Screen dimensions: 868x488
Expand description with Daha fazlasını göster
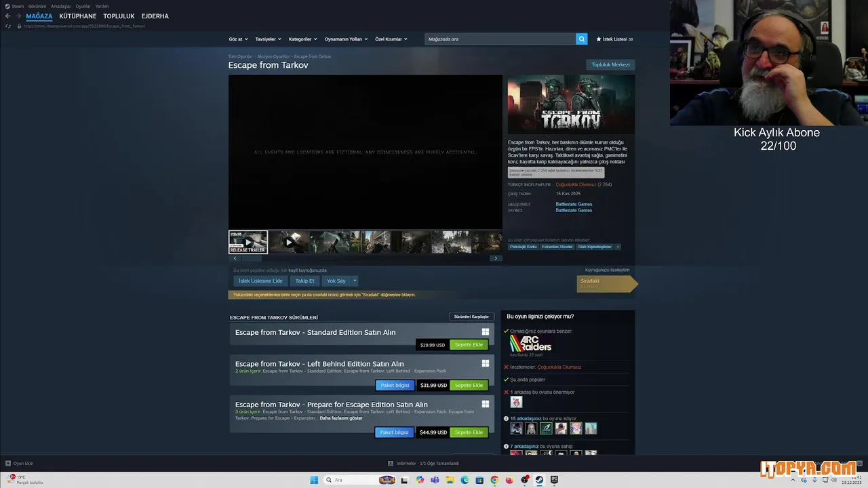click(341, 418)
